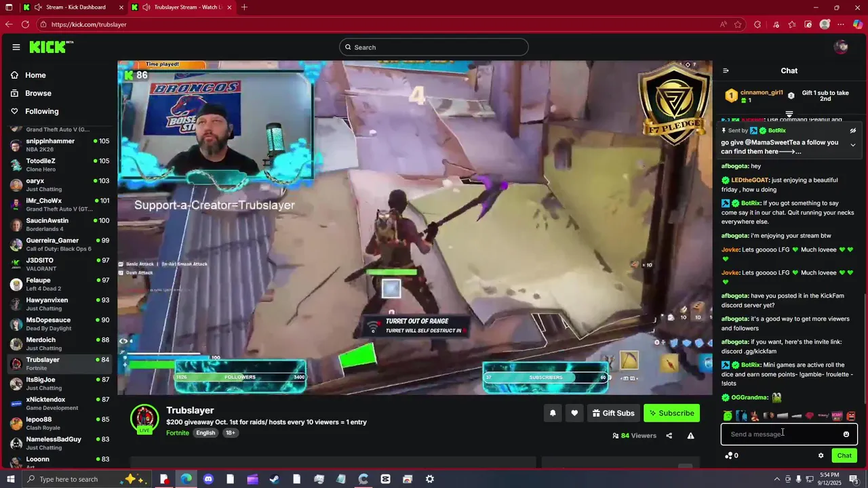Viewport: 868px width, 488px height.
Task: Click cinnamon_girl1 top gifter name
Action: pyautogui.click(x=762, y=93)
